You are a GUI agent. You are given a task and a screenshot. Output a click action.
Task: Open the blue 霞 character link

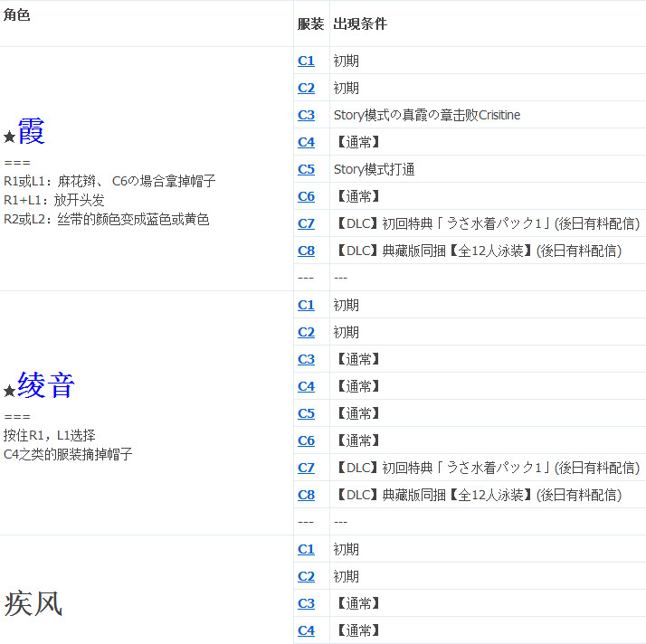31,132
